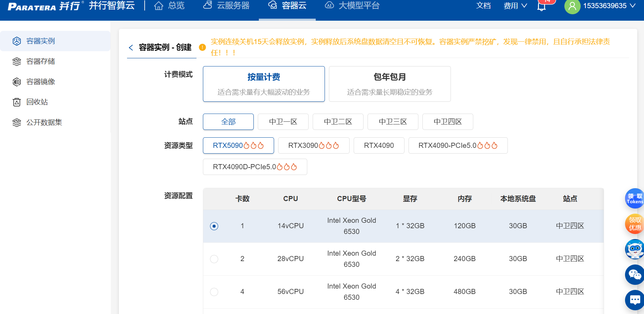Click the 容器存储 layered storage icon
The width and height of the screenshot is (644, 314).
(x=17, y=61)
